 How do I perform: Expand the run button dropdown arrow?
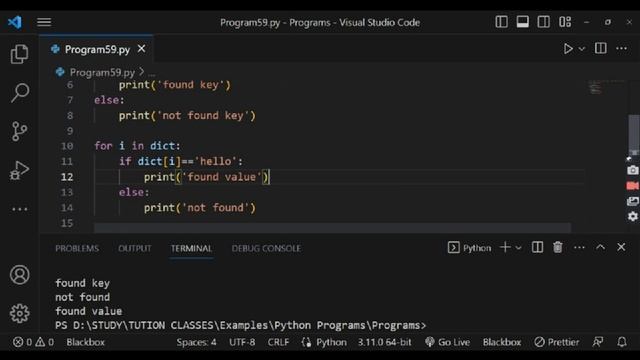click(x=582, y=49)
